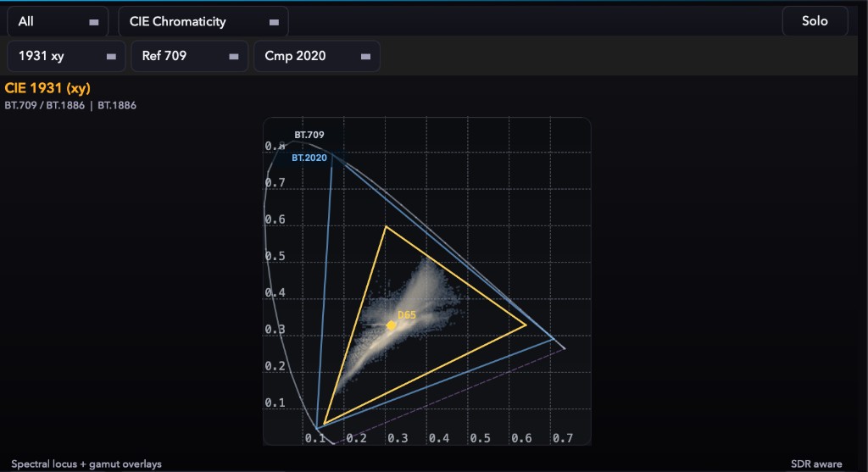Toggle the Solo button
868x472 pixels.
[x=815, y=21]
